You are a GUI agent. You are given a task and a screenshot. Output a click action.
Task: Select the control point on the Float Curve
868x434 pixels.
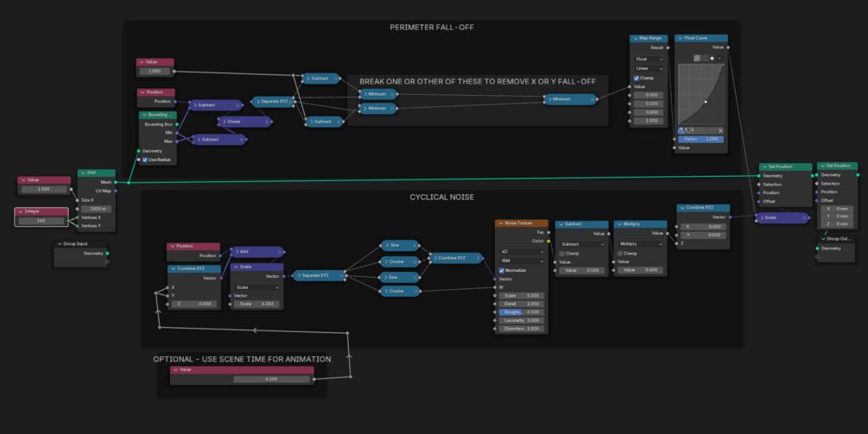coord(706,102)
